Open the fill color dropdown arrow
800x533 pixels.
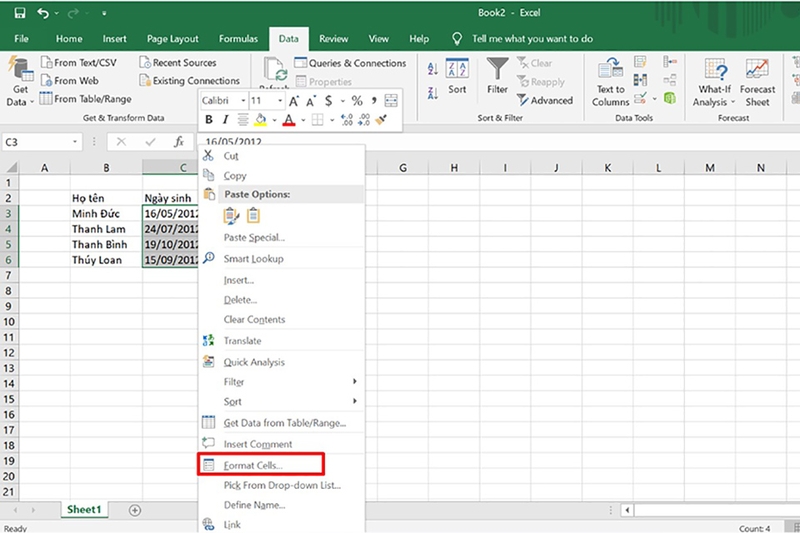coord(274,120)
